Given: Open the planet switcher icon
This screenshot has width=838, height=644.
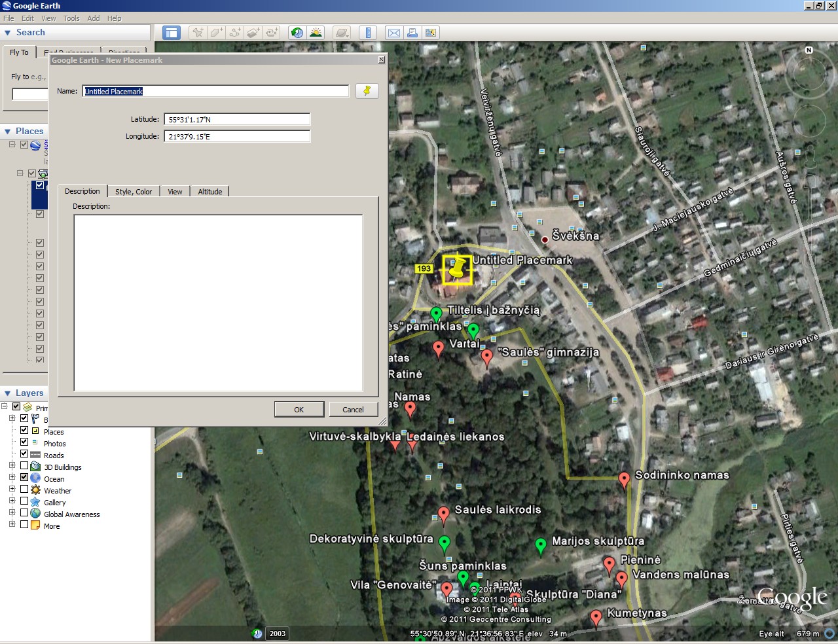Looking at the screenshot, I should pos(342,33).
